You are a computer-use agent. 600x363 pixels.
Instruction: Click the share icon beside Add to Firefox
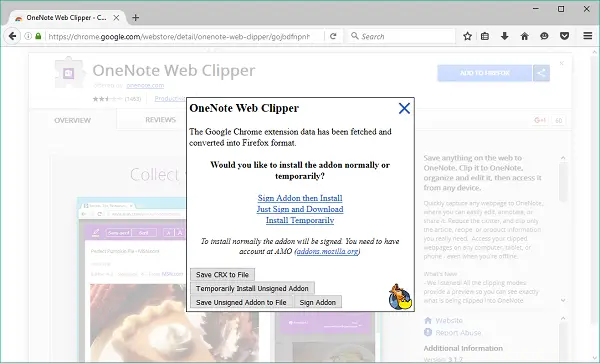(541, 73)
